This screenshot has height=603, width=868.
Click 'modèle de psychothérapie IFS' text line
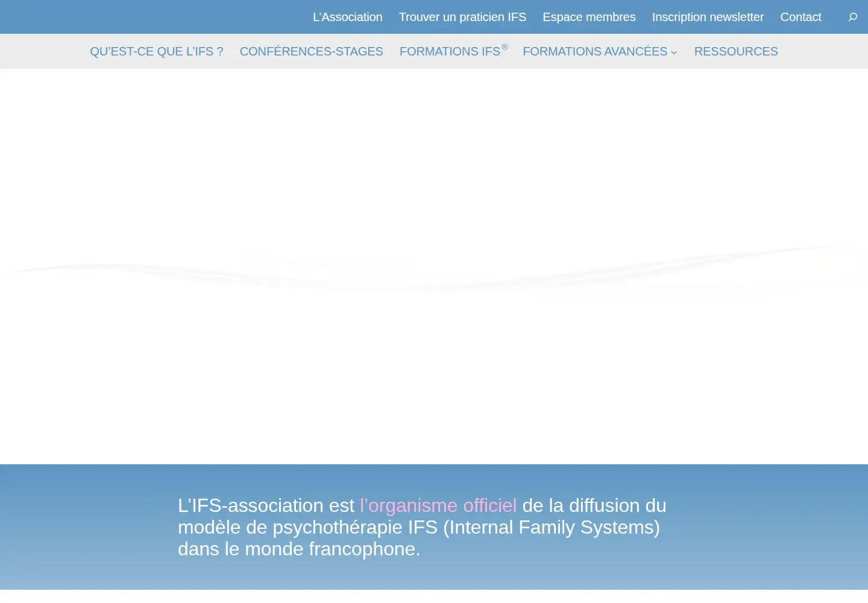tap(307, 527)
